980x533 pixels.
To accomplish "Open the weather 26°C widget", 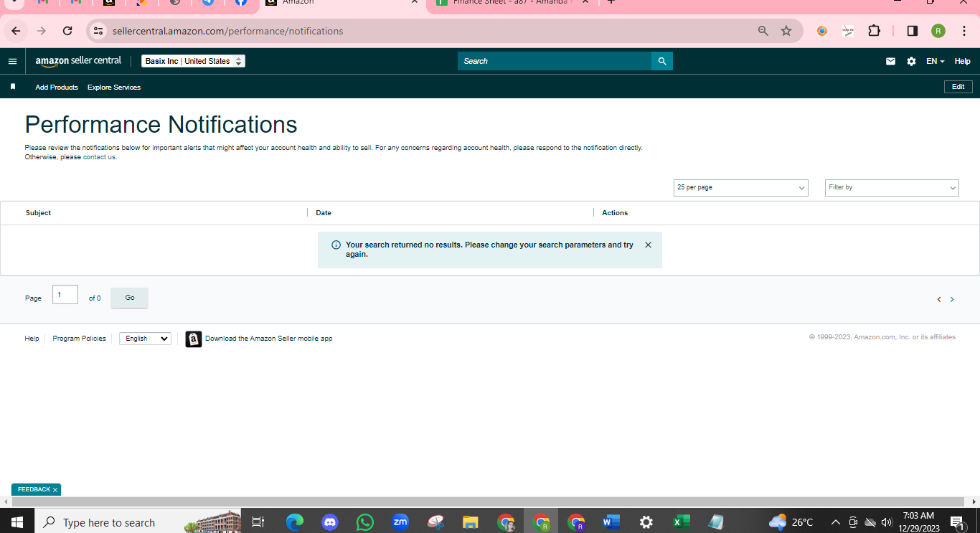I will click(x=791, y=522).
